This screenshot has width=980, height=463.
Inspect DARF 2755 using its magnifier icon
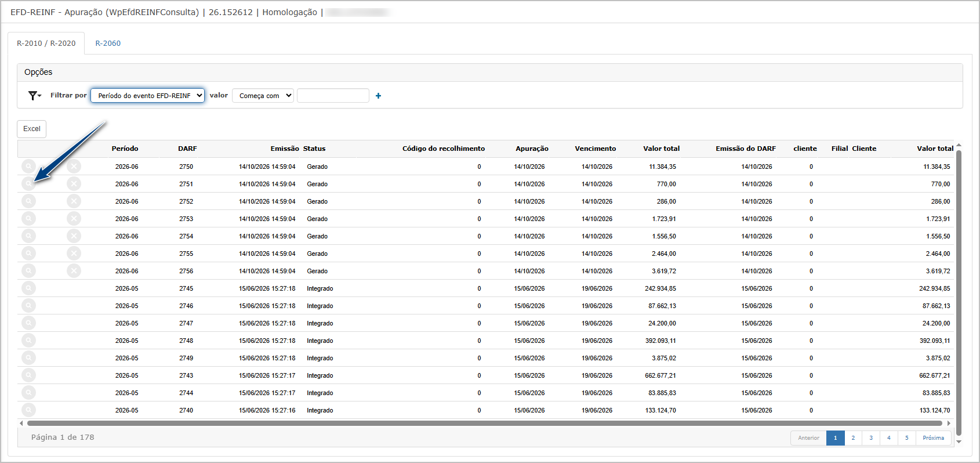coord(28,254)
